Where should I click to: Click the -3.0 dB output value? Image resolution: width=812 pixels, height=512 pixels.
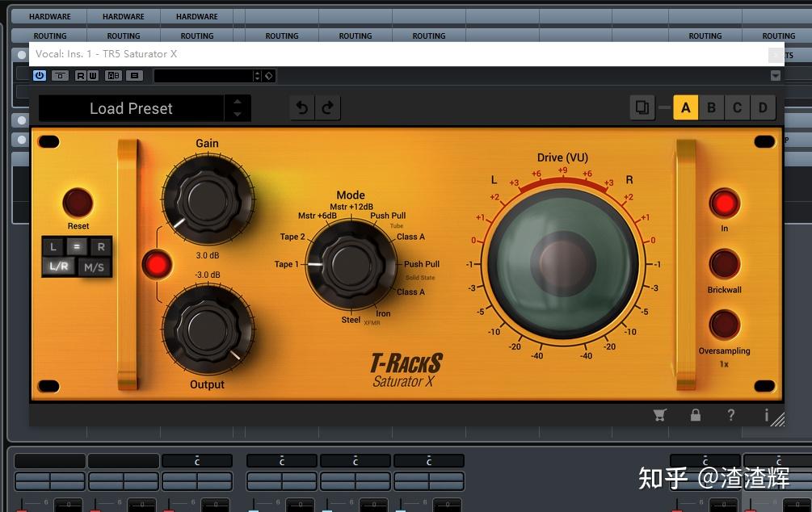tap(208, 275)
